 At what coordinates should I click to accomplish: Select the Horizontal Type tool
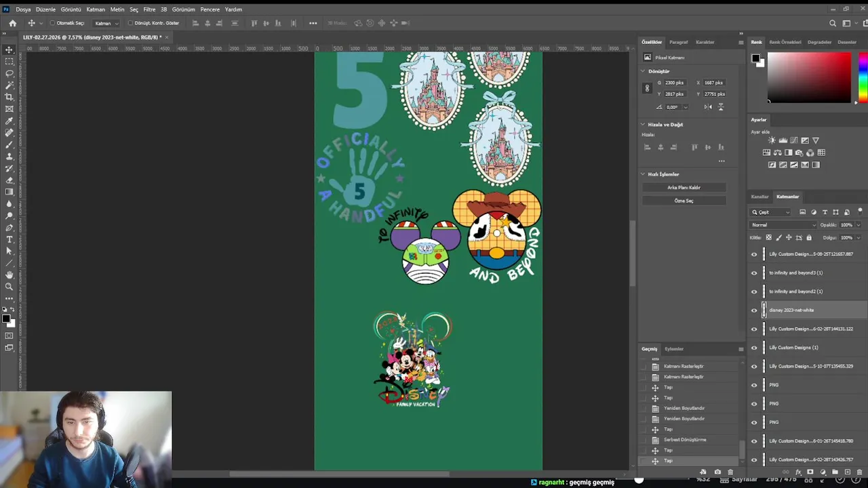tap(9, 239)
